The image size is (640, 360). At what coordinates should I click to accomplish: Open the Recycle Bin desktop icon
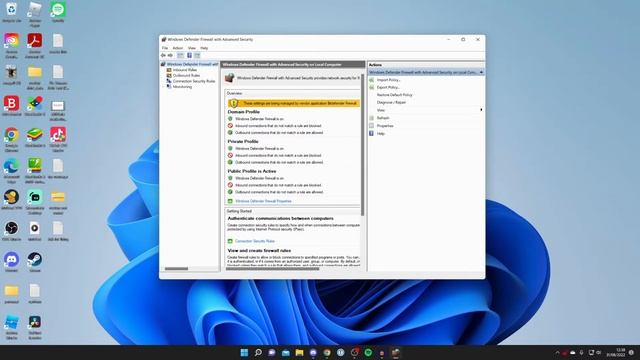11,12
